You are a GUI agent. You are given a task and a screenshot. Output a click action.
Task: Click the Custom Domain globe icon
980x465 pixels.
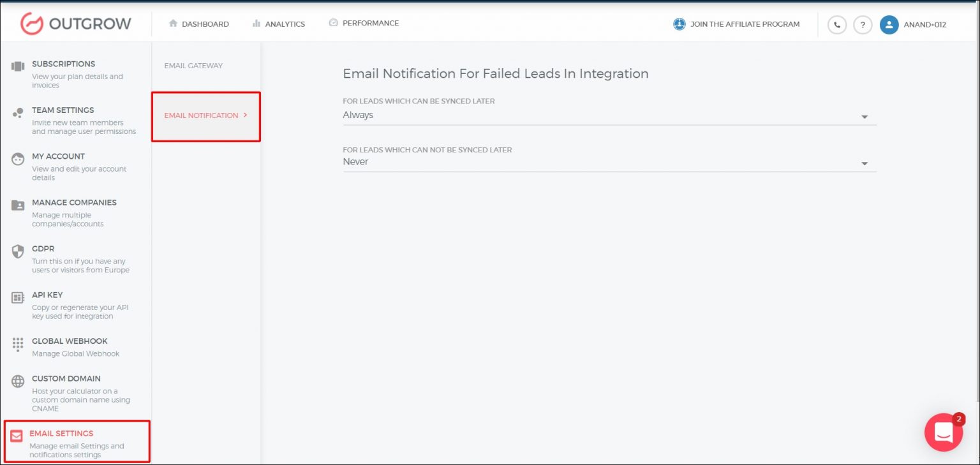[18, 381]
